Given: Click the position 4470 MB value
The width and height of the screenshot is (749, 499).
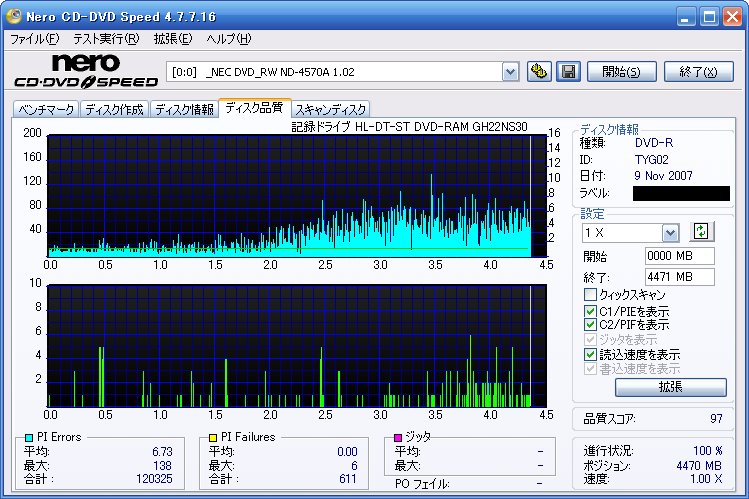Looking at the screenshot, I should point(699,466).
